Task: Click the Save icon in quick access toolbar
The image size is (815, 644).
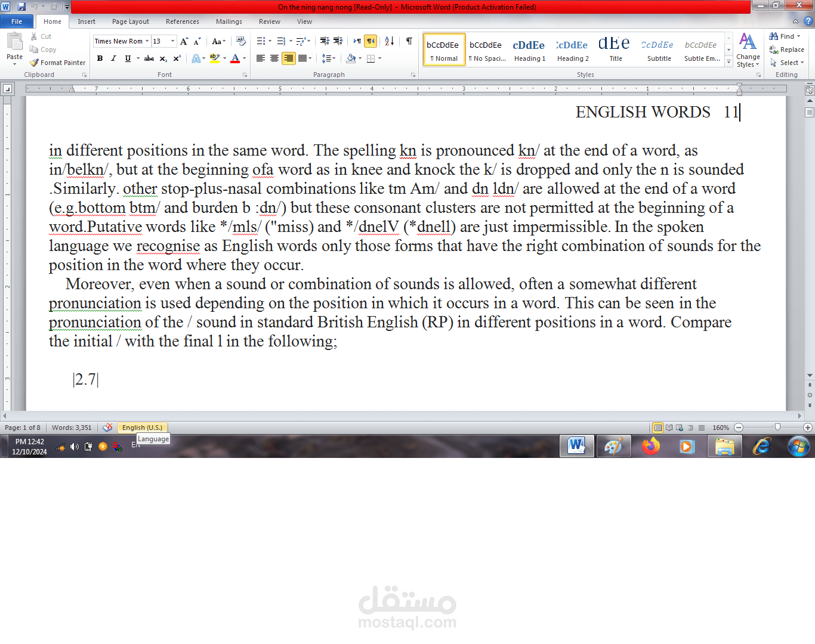Action: (21, 7)
